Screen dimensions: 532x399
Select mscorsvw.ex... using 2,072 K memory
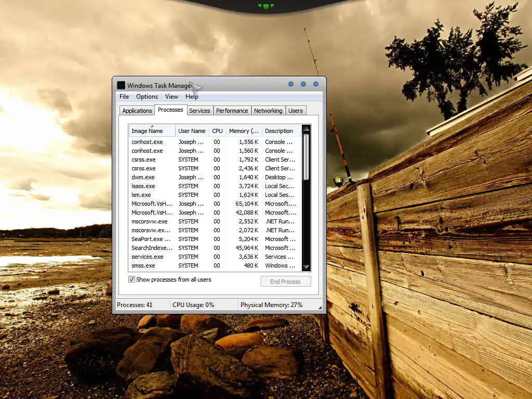click(215, 230)
